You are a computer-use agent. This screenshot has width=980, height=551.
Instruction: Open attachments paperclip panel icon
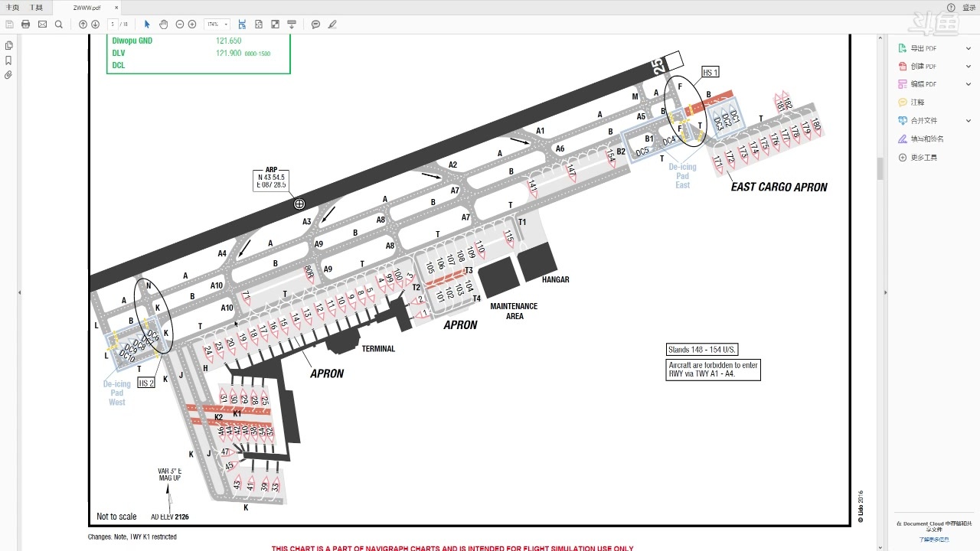8,75
